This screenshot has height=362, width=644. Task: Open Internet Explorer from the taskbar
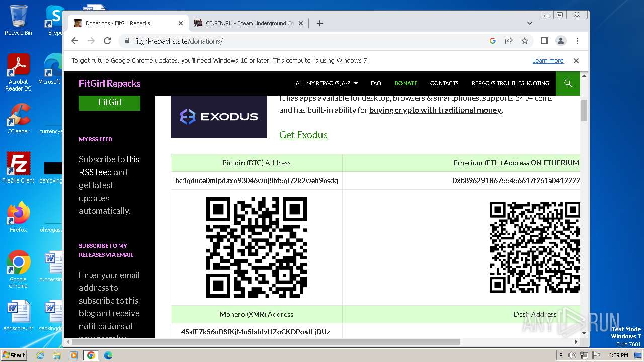[x=40, y=355]
